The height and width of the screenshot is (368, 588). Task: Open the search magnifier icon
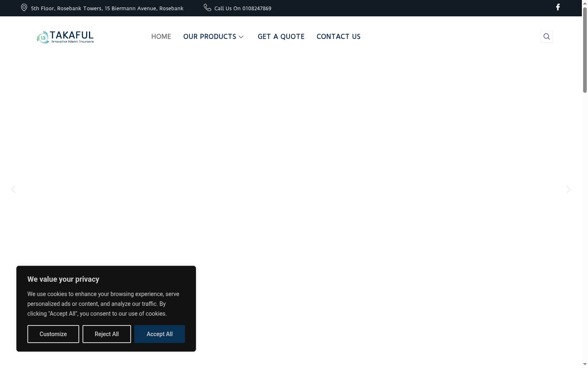[547, 37]
